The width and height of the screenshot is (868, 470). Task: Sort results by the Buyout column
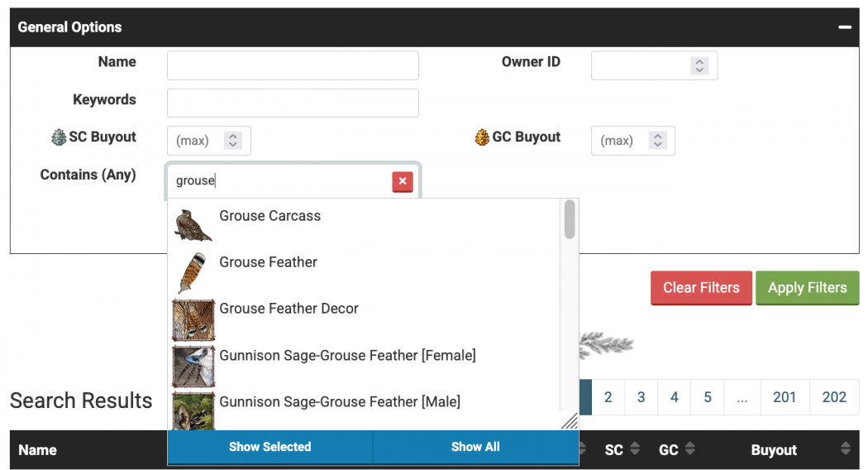(774, 450)
